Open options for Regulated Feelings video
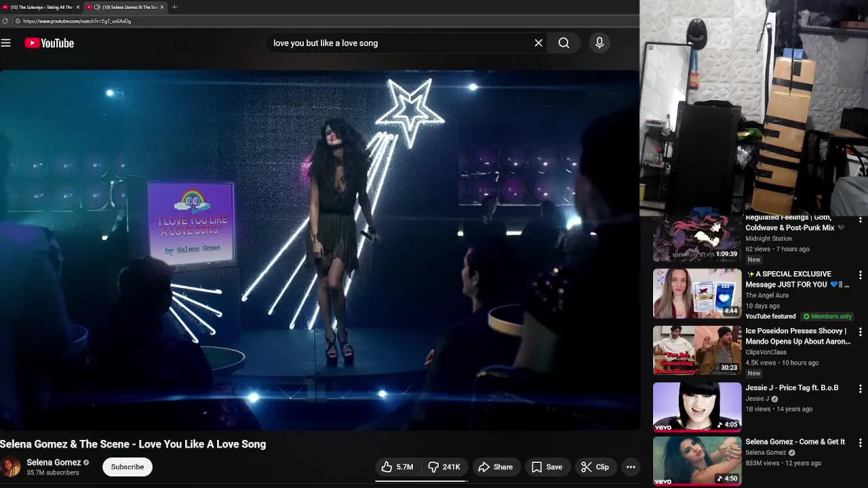 [x=860, y=220]
